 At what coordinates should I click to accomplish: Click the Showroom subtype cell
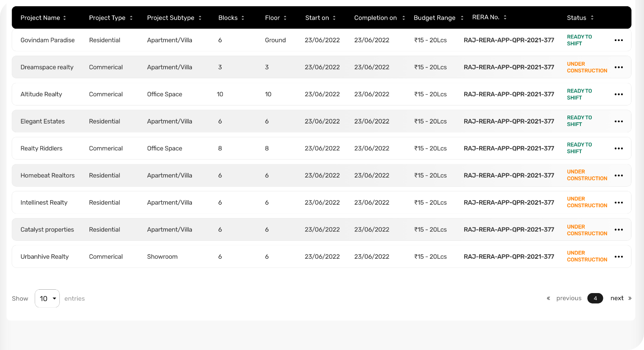(162, 257)
